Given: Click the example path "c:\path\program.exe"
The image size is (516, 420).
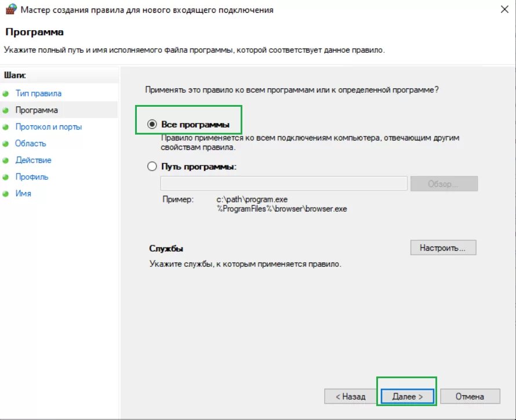Looking at the screenshot, I should coord(252,200).
